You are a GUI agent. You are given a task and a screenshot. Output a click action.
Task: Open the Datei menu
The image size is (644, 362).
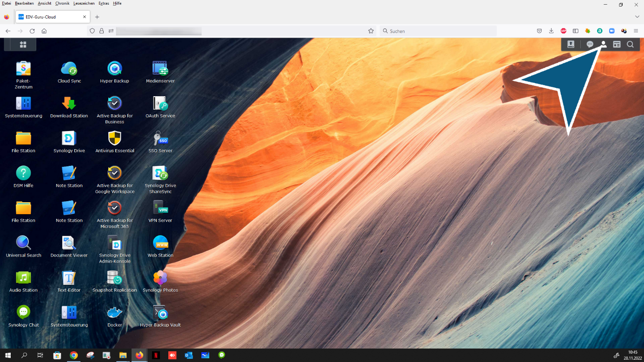[x=6, y=3]
